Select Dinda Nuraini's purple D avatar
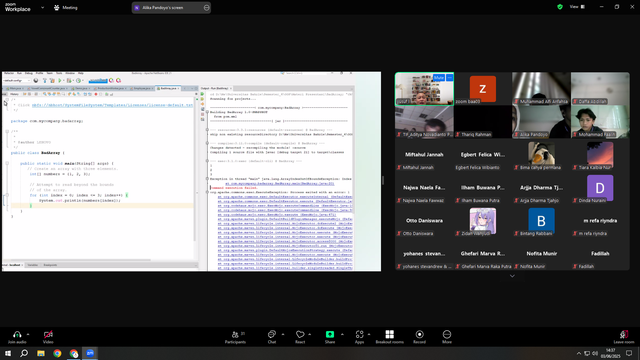 click(600, 188)
